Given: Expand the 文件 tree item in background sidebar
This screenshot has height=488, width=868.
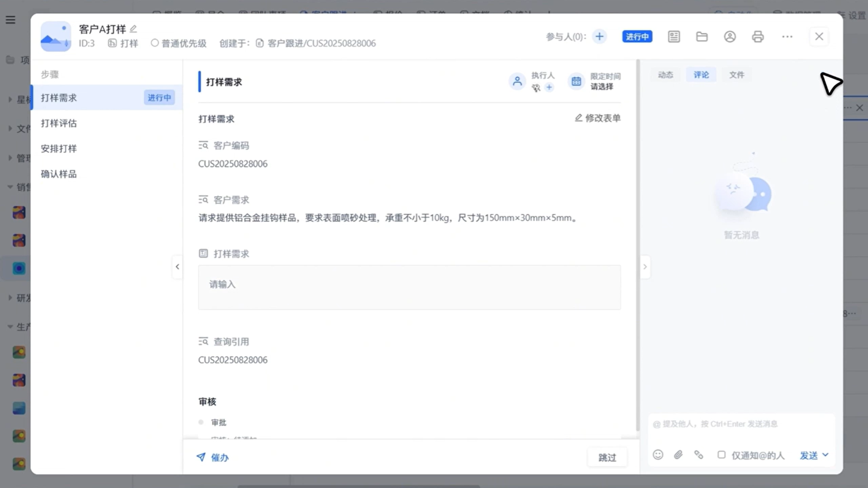Looking at the screenshot, I should coord(10,128).
